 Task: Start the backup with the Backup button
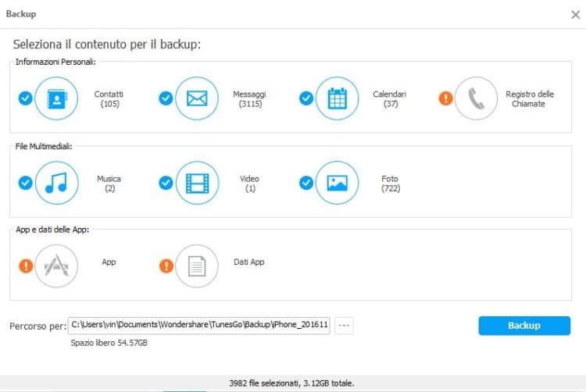click(x=524, y=326)
